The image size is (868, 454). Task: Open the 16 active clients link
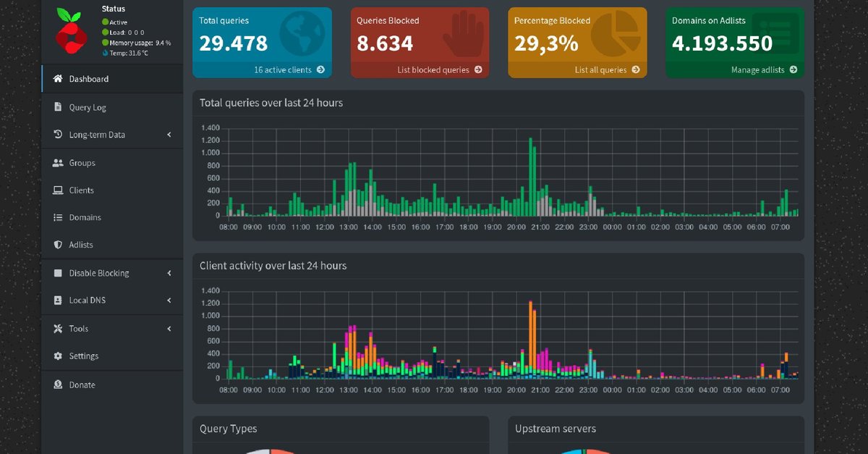(x=289, y=70)
